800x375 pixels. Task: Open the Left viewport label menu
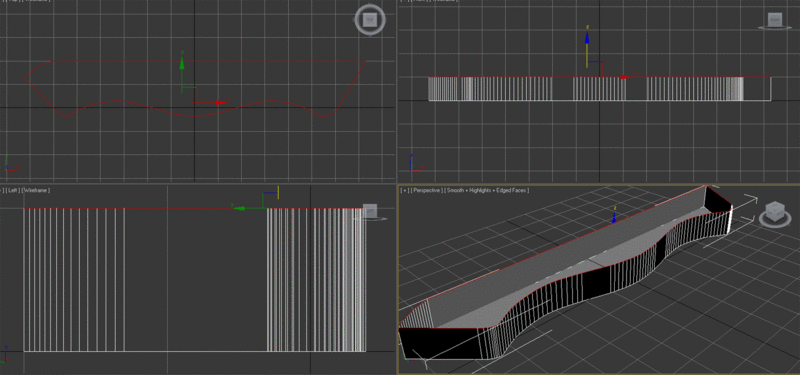click(13, 190)
